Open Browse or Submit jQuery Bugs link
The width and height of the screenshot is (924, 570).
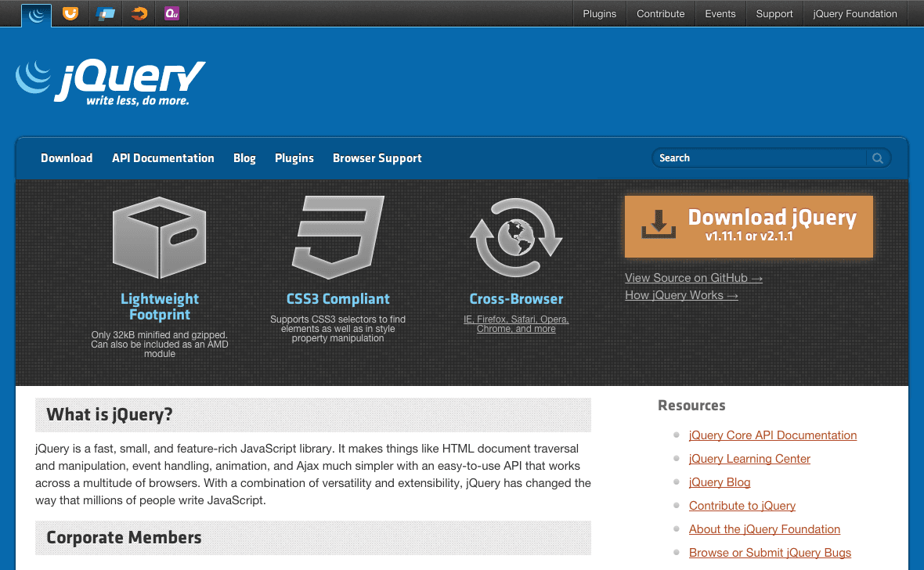[770, 553]
